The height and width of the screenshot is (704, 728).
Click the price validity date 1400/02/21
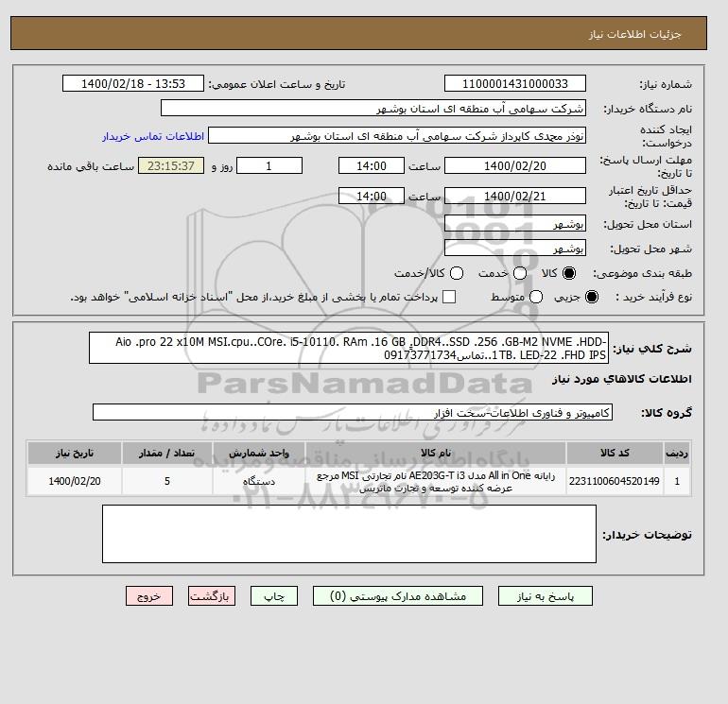pyautogui.click(x=515, y=196)
